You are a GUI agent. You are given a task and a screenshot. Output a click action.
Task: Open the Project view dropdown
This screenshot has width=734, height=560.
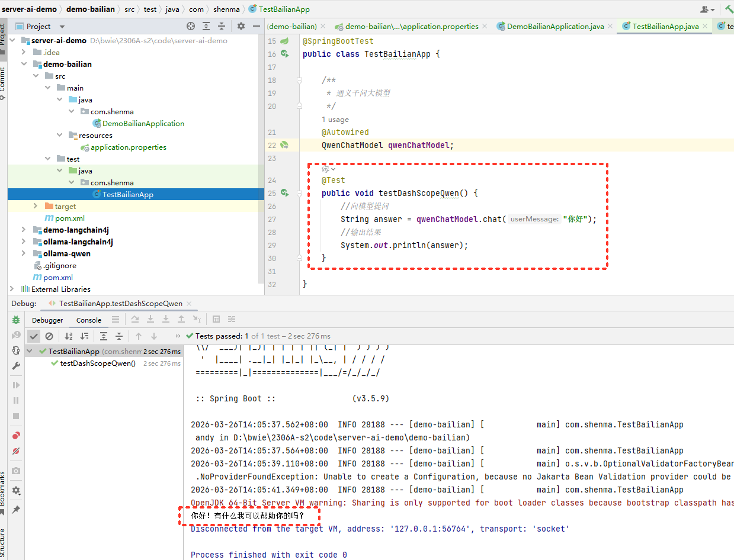(62, 27)
